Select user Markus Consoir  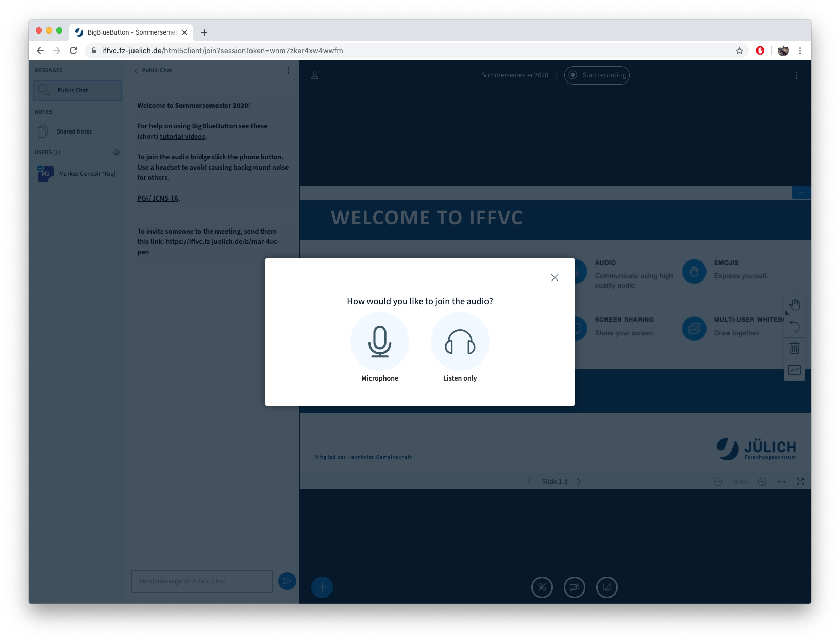77,174
